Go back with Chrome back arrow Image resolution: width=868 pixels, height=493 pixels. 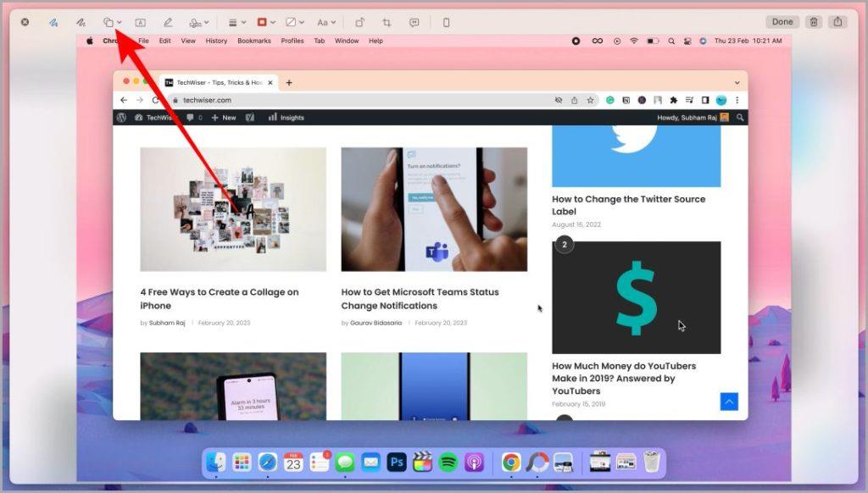(124, 100)
